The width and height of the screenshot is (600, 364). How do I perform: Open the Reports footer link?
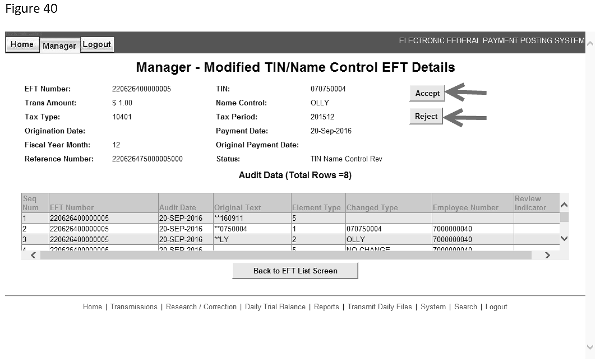point(326,307)
